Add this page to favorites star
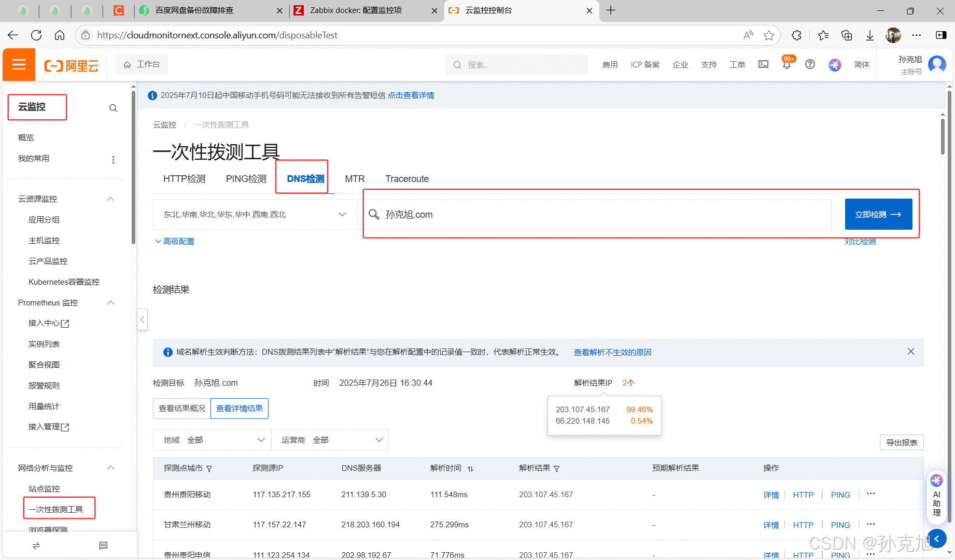955x560 pixels. [769, 35]
